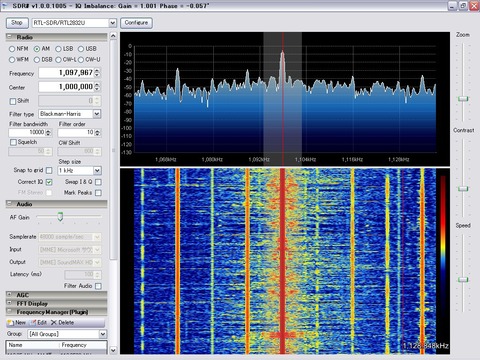
Task: Enable the Squelch checkbox
Action: (x=13, y=142)
